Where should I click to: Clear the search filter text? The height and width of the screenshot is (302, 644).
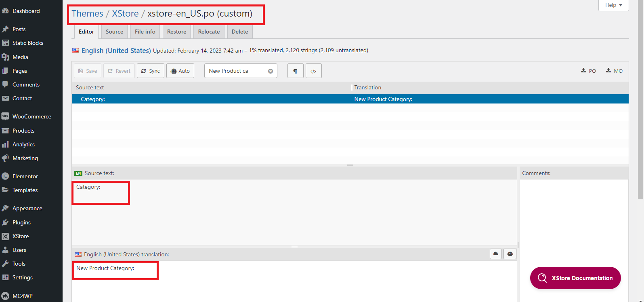tap(271, 71)
